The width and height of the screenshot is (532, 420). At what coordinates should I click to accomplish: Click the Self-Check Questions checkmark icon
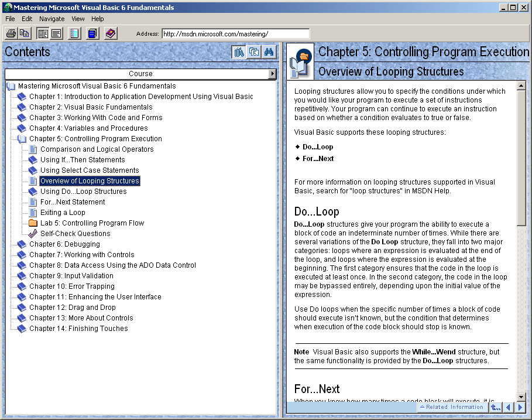(x=33, y=233)
